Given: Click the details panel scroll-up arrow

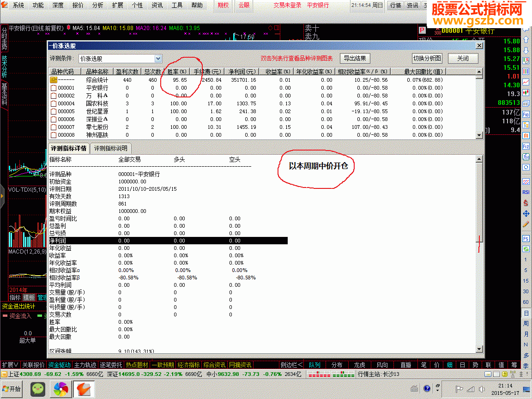Looking at the screenshot, I should coord(479,159).
